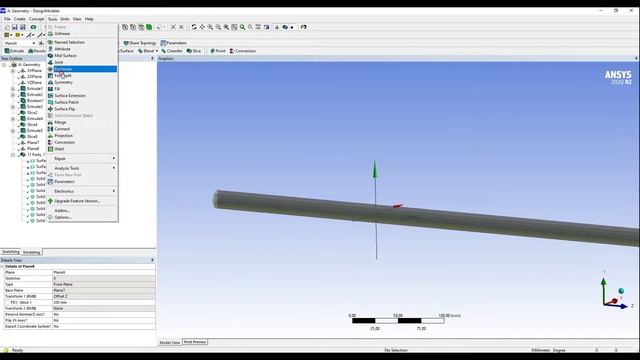Click the Zoom to Fit icon
640x360 pixels.
(x=234, y=27)
